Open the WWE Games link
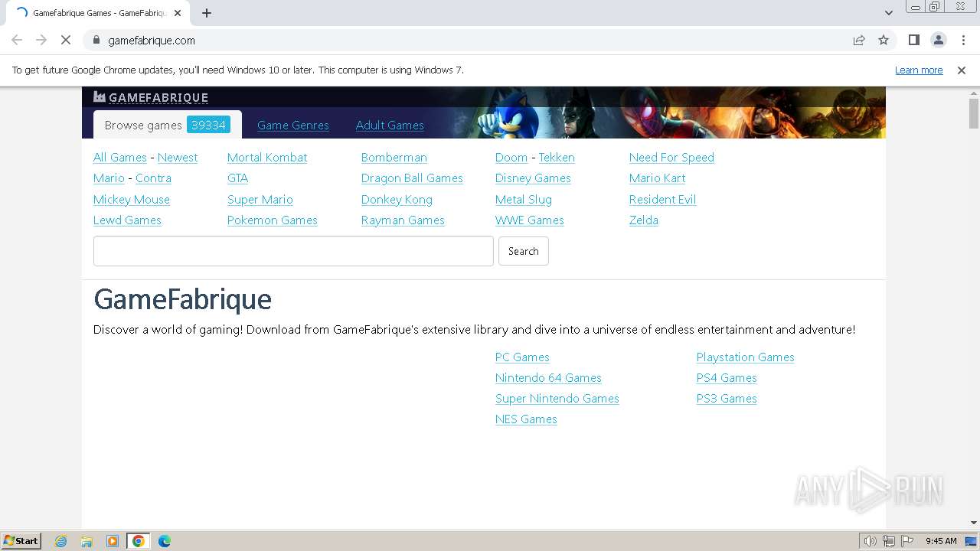This screenshot has width=980, height=551. click(x=530, y=220)
